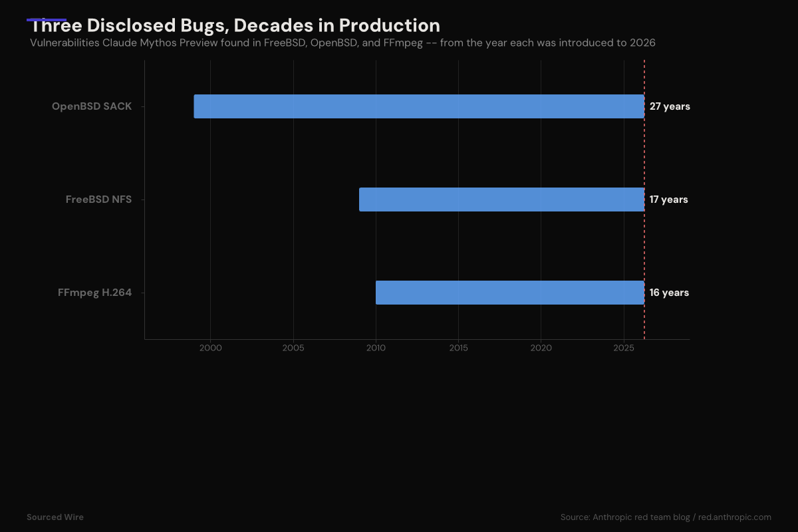Select the FFmpeg H.264 axis label
The width and height of the screenshot is (798, 532).
94,293
